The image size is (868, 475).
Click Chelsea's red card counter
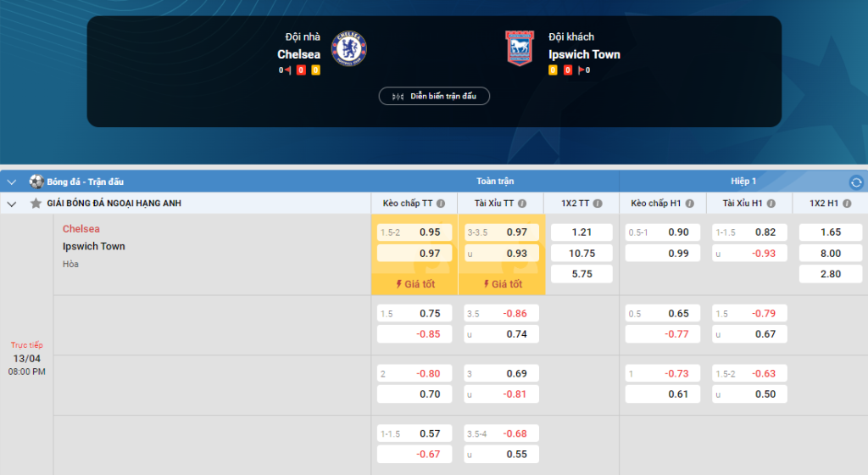click(x=301, y=70)
